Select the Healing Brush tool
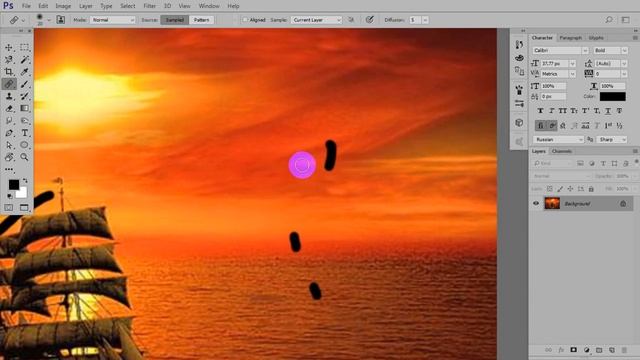 point(9,84)
